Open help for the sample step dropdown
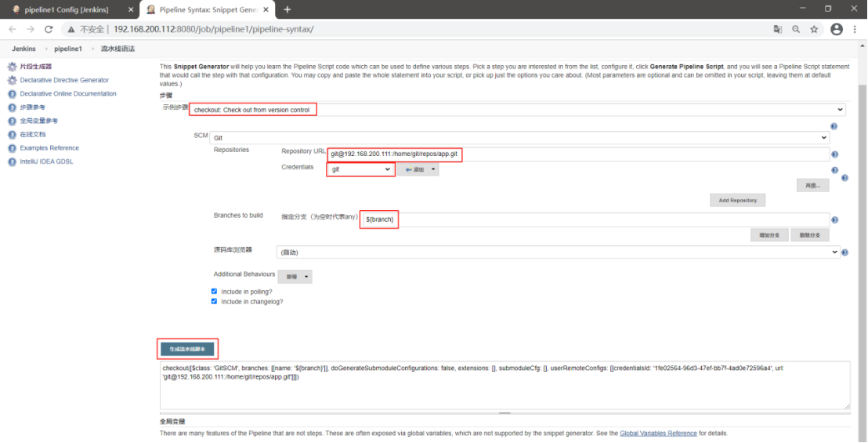Screen dimensions: 868x443 (834, 126)
